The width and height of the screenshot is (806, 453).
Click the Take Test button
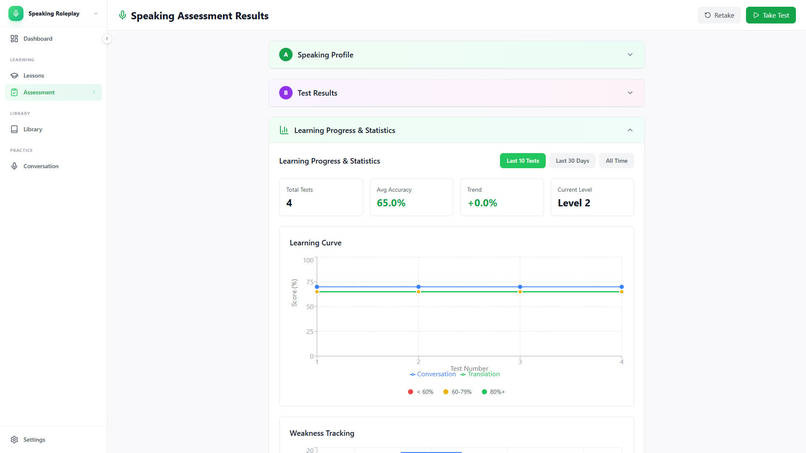pos(771,15)
